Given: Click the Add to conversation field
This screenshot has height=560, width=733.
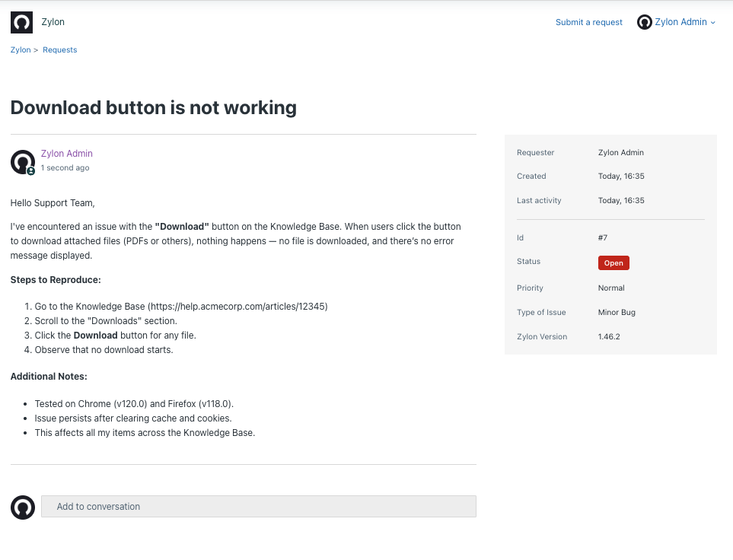Looking at the screenshot, I should (259, 506).
